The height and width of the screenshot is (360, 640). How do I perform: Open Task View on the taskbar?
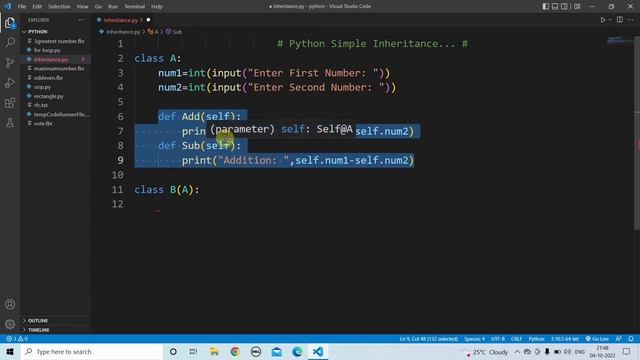click(x=193, y=351)
